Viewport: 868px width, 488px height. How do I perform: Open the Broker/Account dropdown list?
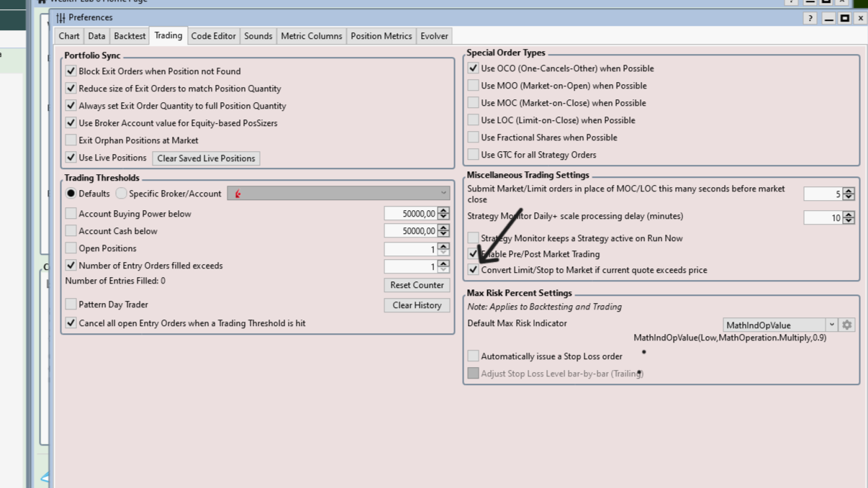tap(443, 193)
